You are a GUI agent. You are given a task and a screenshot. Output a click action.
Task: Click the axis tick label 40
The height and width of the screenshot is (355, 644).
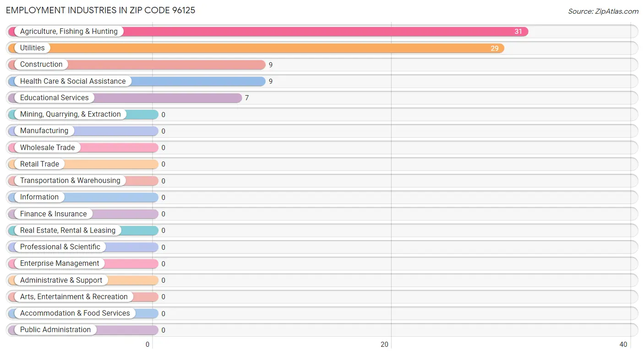point(623,344)
